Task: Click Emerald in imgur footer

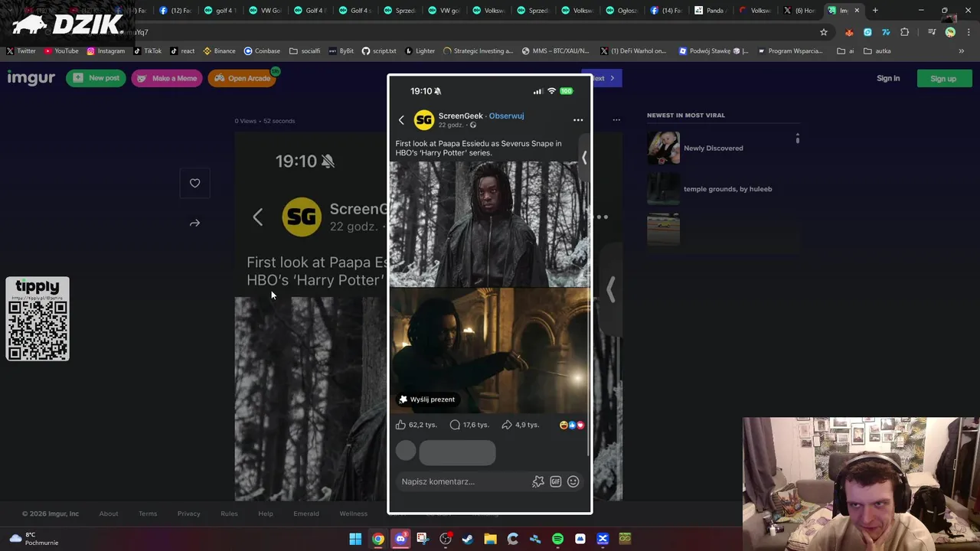Action: tap(306, 514)
